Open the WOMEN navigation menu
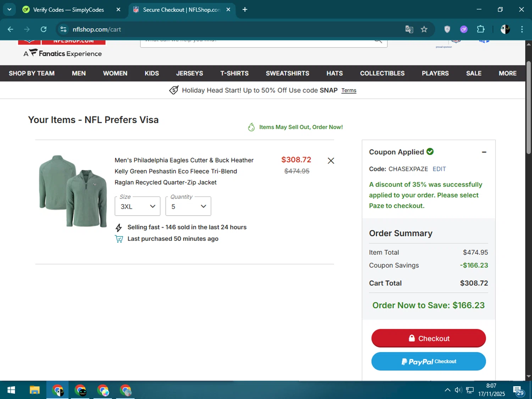 pos(115,73)
